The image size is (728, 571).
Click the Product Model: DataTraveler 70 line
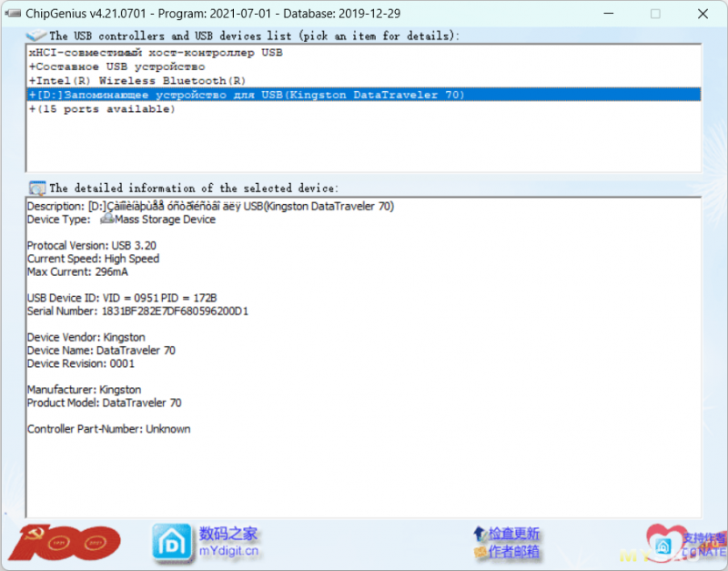point(104,403)
